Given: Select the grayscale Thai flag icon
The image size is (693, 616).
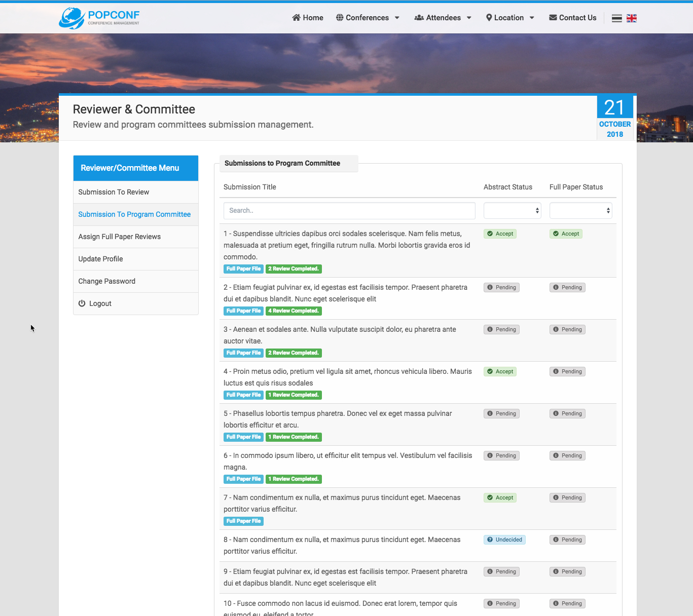Looking at the screenshot, I should point(616,18).
